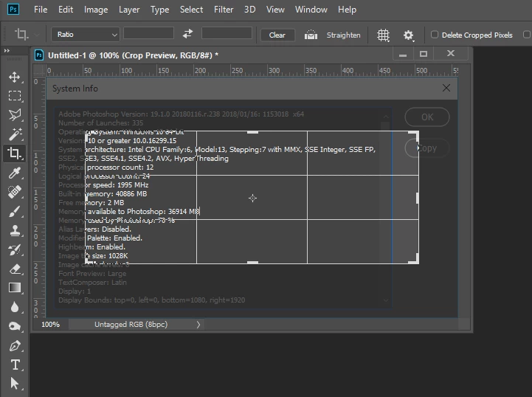Viewport: 532px width, 397px height.
Task: Click the crop height ratio field
Action: coord(227,33)
